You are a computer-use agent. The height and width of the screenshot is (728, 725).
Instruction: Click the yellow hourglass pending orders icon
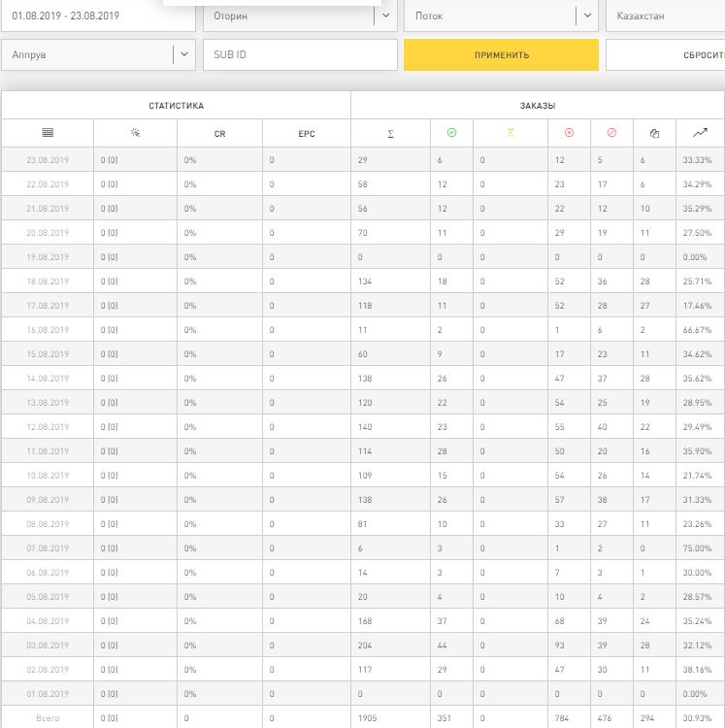511,133
